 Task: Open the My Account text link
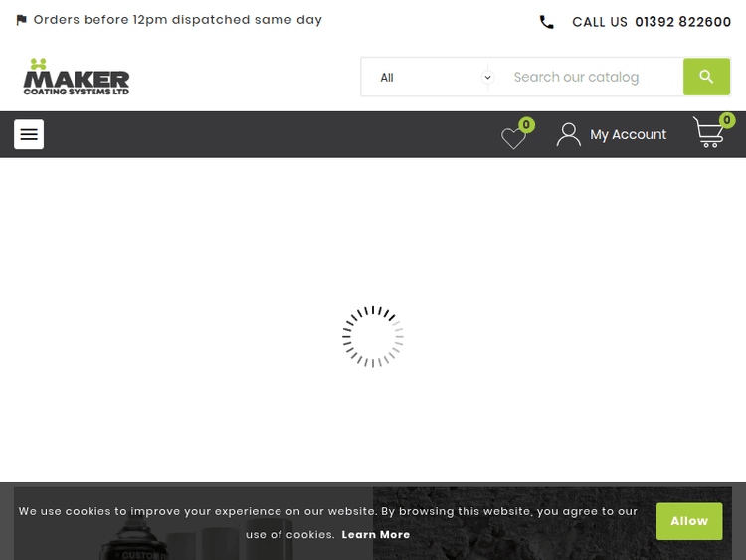(x=628, y=135)
